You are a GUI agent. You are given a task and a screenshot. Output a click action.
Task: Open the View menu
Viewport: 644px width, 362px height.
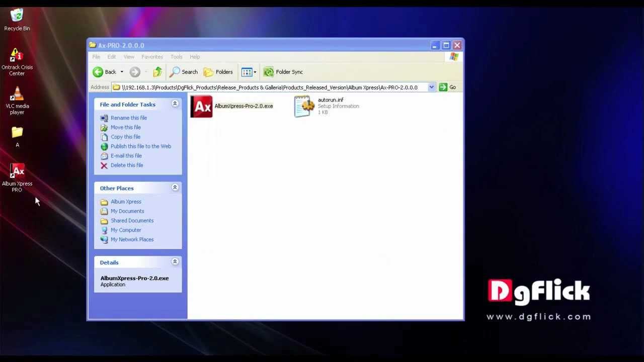click(x=129, y=57)
